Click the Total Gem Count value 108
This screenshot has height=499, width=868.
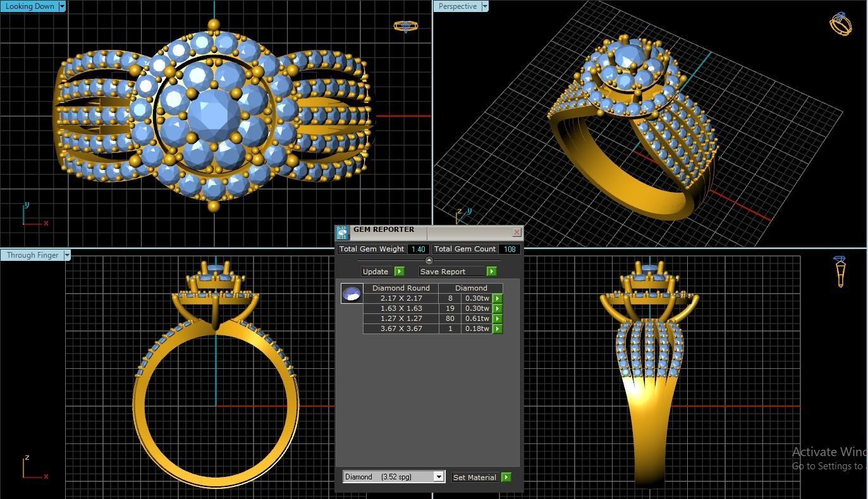(x=510, y=249)
